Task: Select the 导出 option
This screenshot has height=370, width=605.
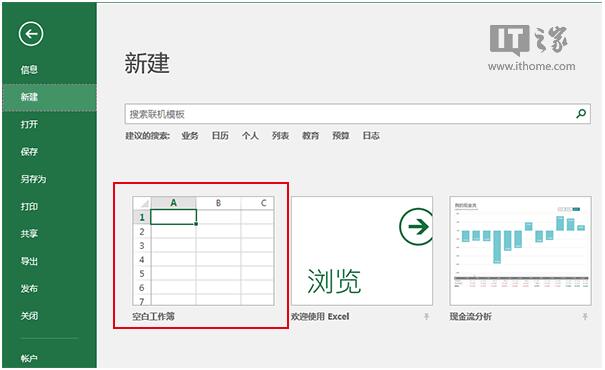Action: click(29, 261)
